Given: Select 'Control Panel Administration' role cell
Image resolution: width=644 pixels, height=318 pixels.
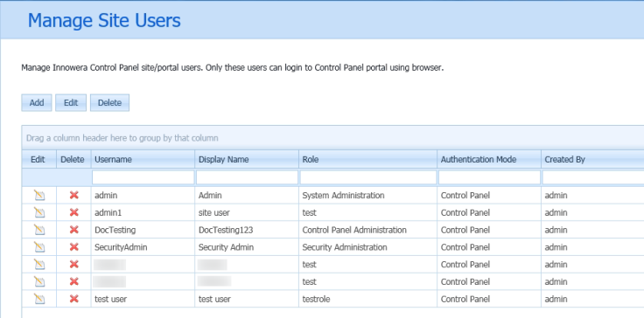Looking at the screenshot, I should [368, 230].
